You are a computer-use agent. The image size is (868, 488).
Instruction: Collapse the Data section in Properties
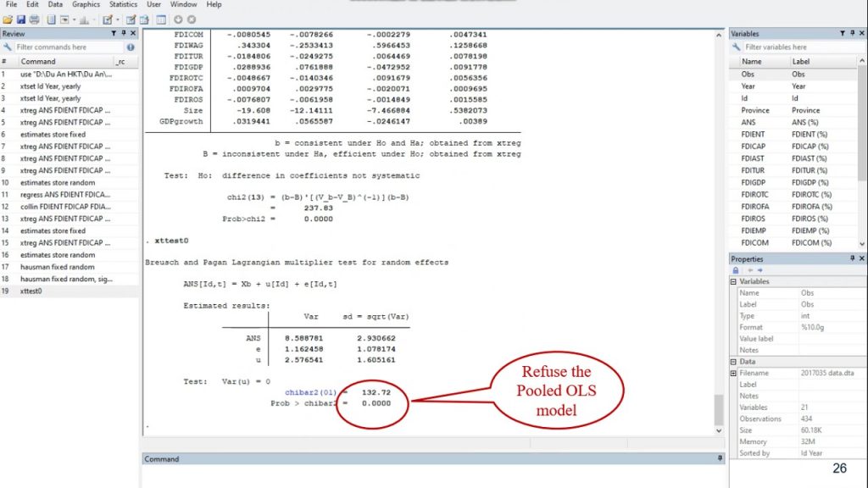coord(734,361)
